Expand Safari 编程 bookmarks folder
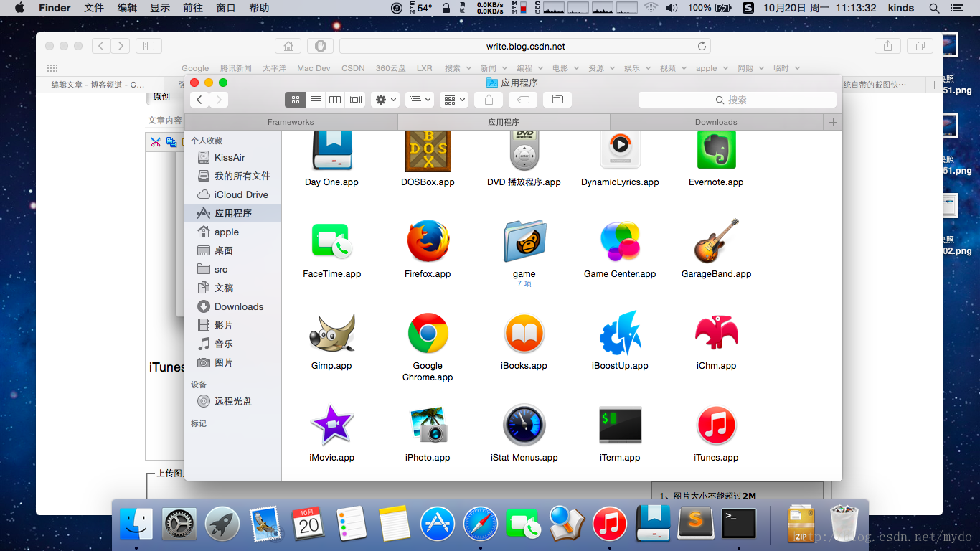 pos(529,68)
